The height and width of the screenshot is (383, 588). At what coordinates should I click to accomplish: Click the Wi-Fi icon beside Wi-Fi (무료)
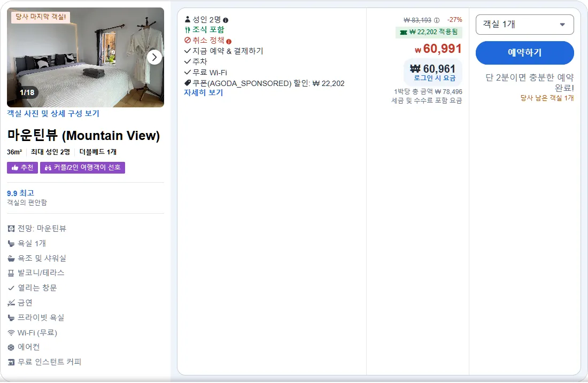[11, 333]
